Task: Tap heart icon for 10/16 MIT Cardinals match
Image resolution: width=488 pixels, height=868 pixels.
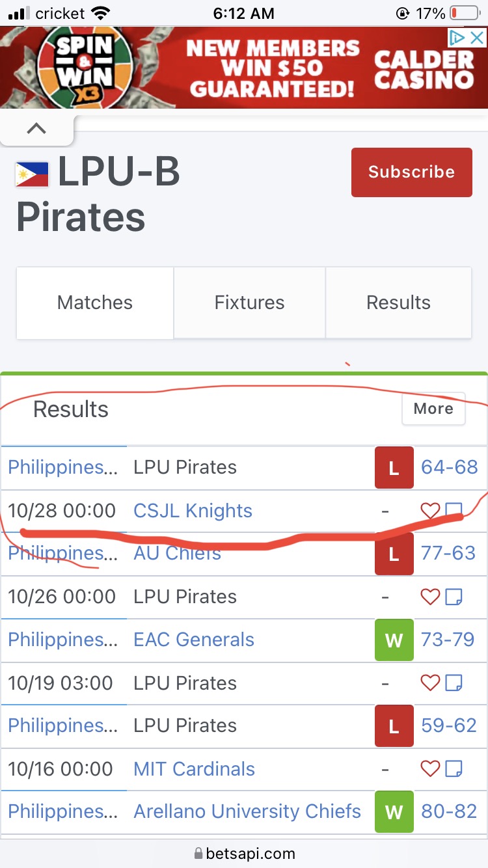Action: (x=430, y=769)
